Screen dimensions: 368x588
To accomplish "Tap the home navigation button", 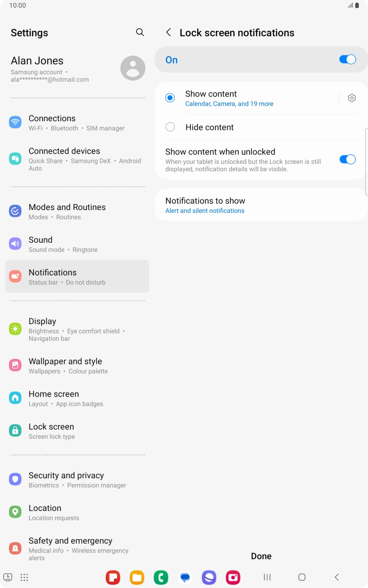I will click(302, 577).
